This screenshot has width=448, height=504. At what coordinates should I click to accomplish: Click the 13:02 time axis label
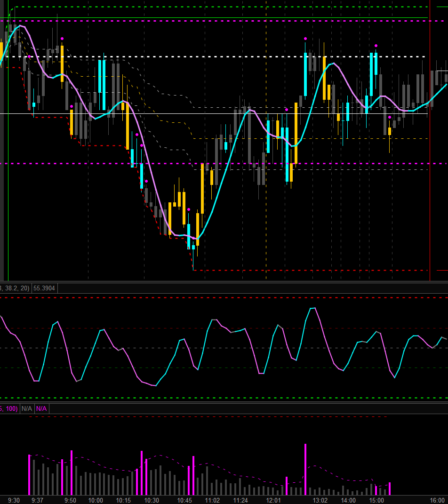pos(320,500)
